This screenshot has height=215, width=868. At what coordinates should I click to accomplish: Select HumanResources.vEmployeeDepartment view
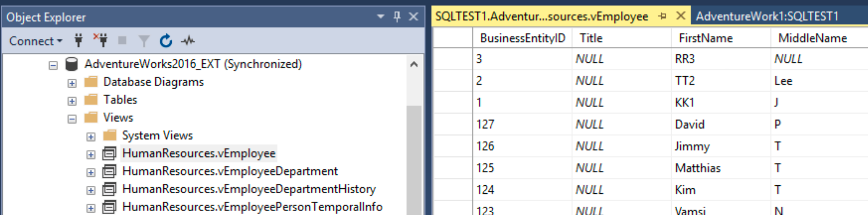(x=230, y=171)
